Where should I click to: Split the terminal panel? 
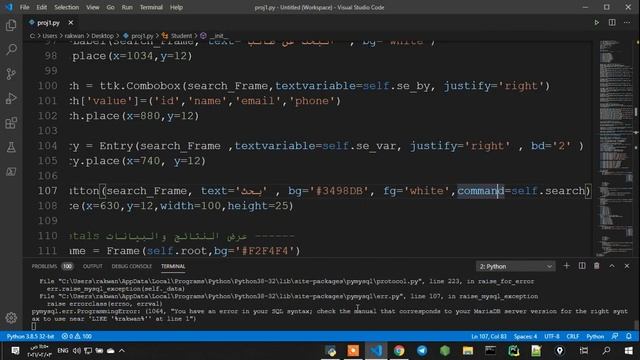(x=582, y=266)
